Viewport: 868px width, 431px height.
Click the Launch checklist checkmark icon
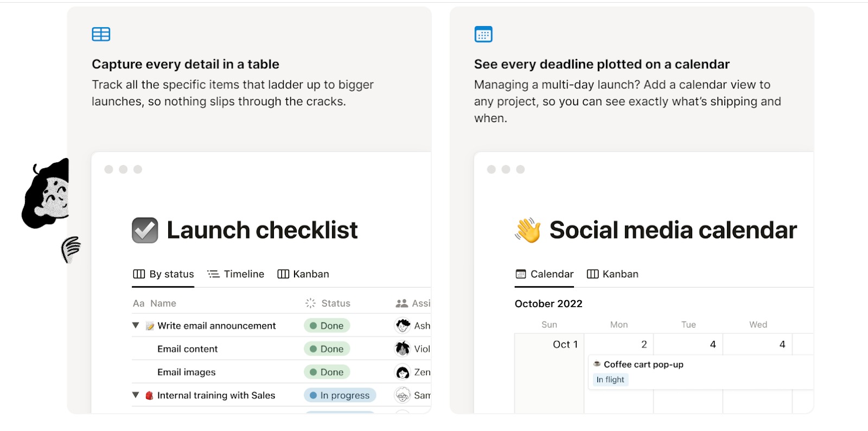(x=145, y=230)
